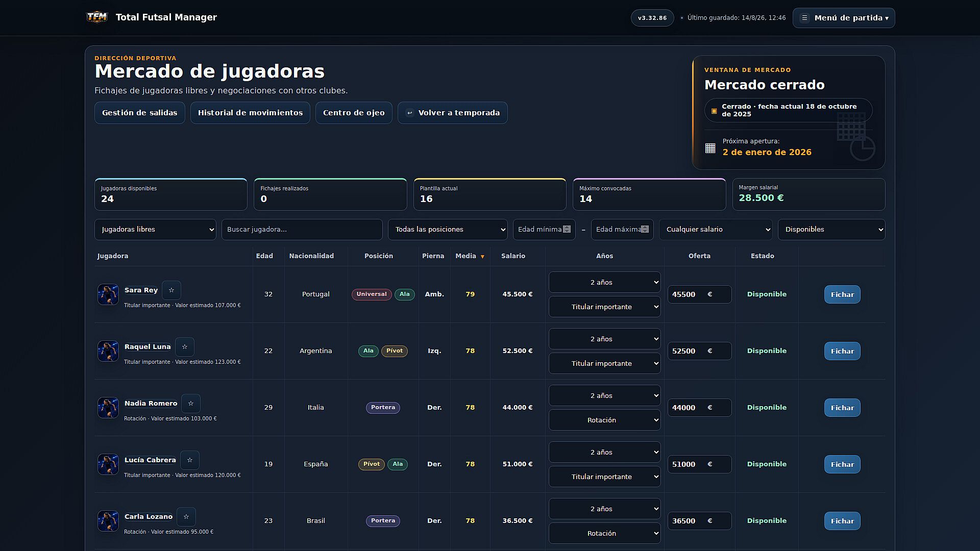Image resolution: width=980 pixels, height=551 pixels.
Task: Click the Edad máxima input field
Action: pos(622,230)
